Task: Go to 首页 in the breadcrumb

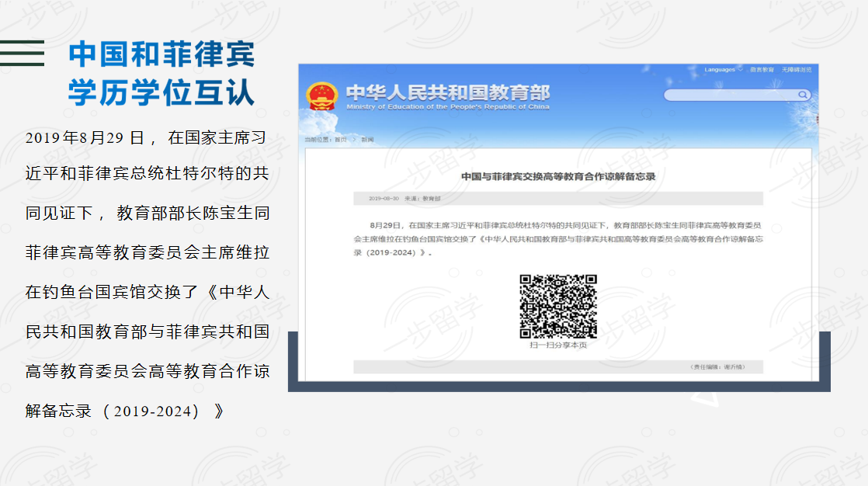Action: click(341, 140)
